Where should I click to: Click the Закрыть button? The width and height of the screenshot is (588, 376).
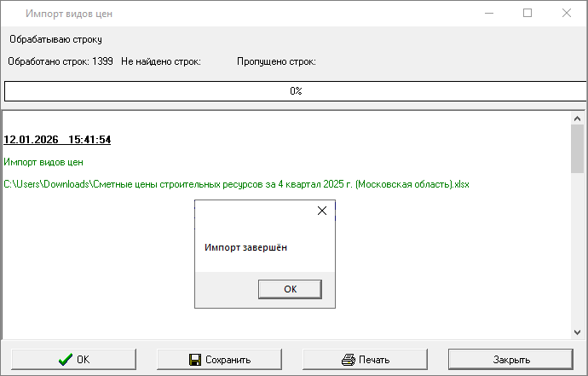[510, 360]
